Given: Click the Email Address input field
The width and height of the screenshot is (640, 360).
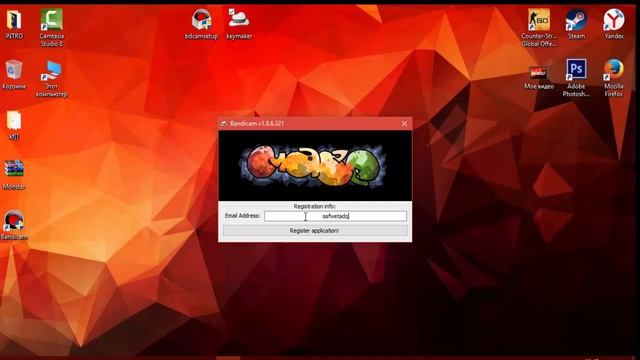Looking at the screenshot, I should [x=335, y=216].
